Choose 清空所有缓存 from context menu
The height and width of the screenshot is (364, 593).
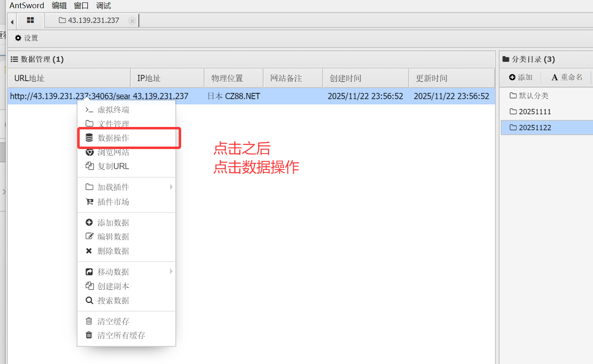(x=127, y=335)
